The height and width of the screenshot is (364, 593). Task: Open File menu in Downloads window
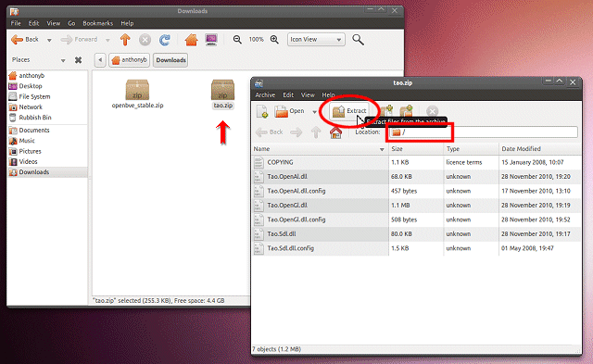[x=16, y=23]
